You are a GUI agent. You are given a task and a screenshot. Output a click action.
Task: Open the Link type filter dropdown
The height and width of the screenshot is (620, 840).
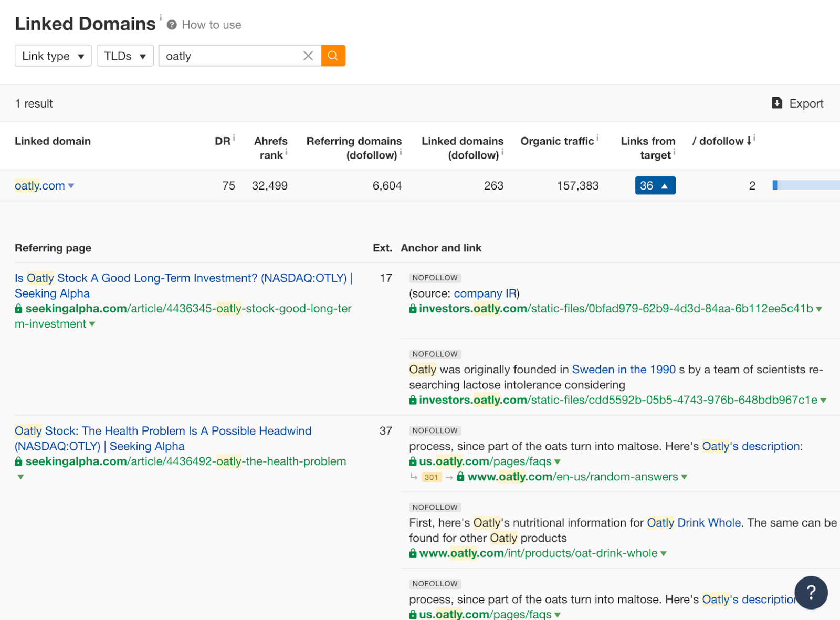click(52, 56)
